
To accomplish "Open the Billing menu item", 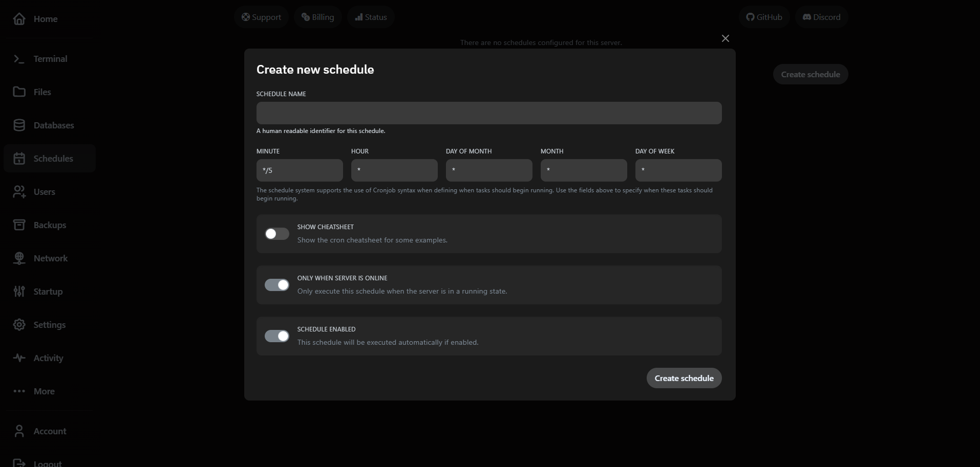I will [317, 16].
